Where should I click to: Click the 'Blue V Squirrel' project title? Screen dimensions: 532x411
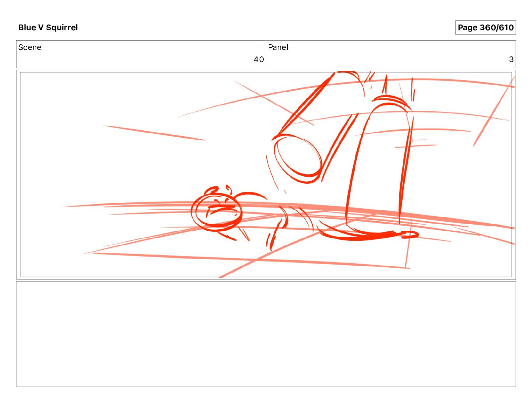coord(48,28)
